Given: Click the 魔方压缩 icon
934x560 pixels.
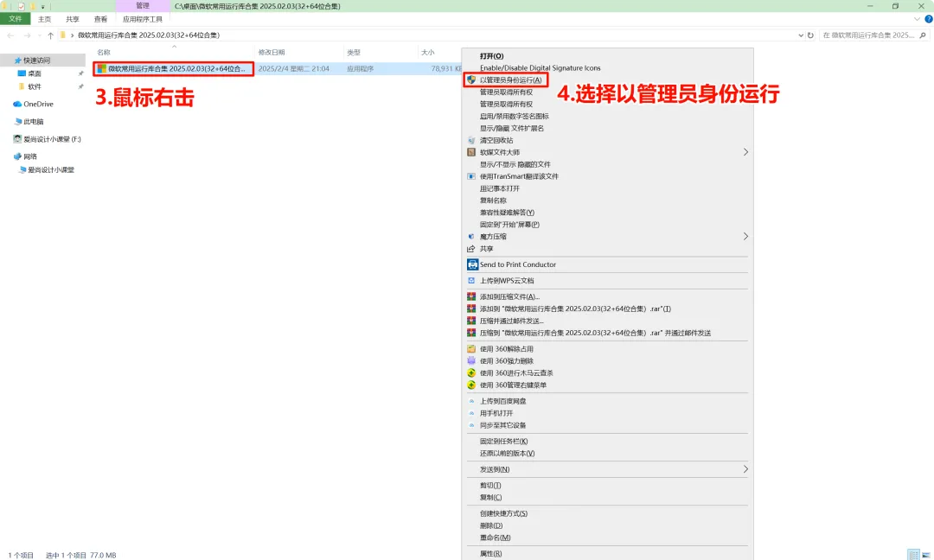Looking at the screenshot, I should click(471, 237).
